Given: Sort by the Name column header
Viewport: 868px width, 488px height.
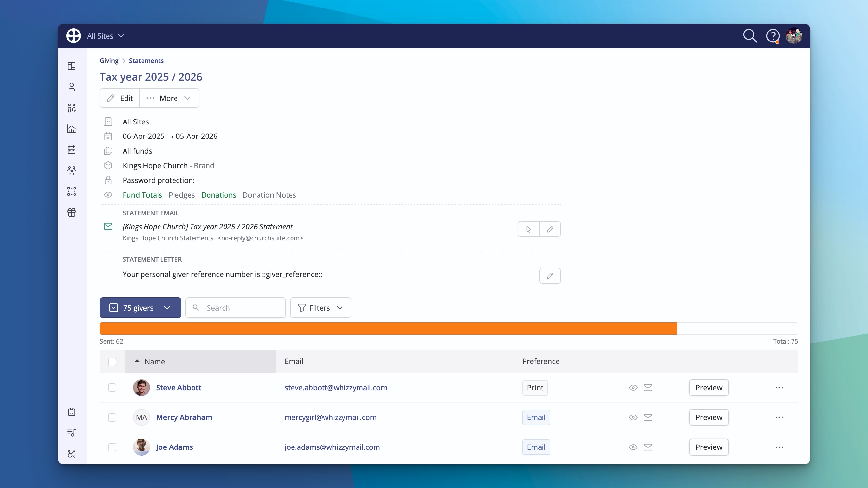Looking at the screenshot, I should coord(200,361).
